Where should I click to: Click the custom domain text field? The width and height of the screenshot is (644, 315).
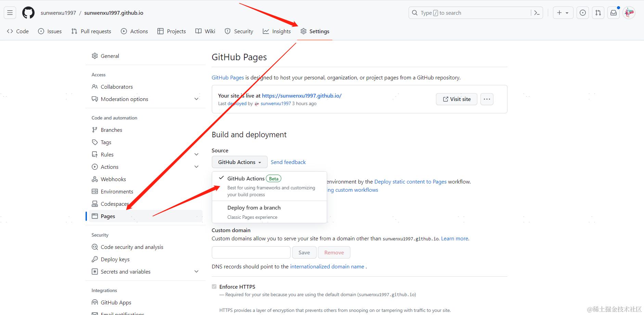pos(251,252)
